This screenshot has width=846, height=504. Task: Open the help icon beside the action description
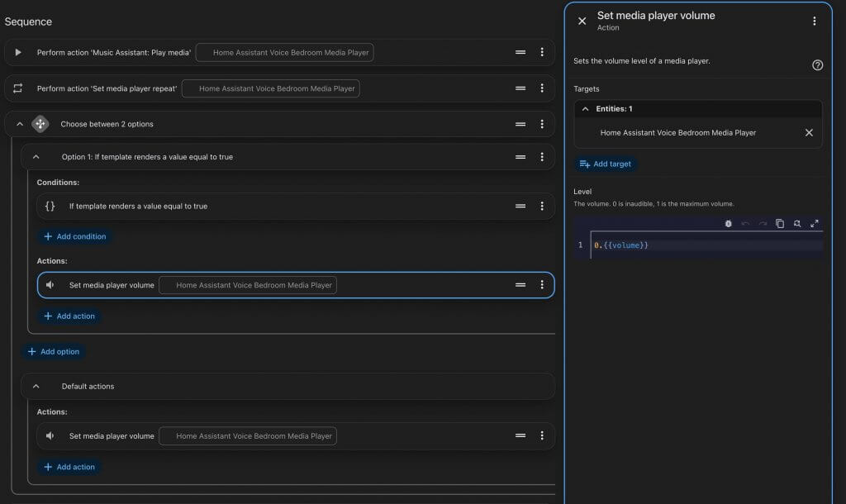pyautogui.click(x=817, y=65)
